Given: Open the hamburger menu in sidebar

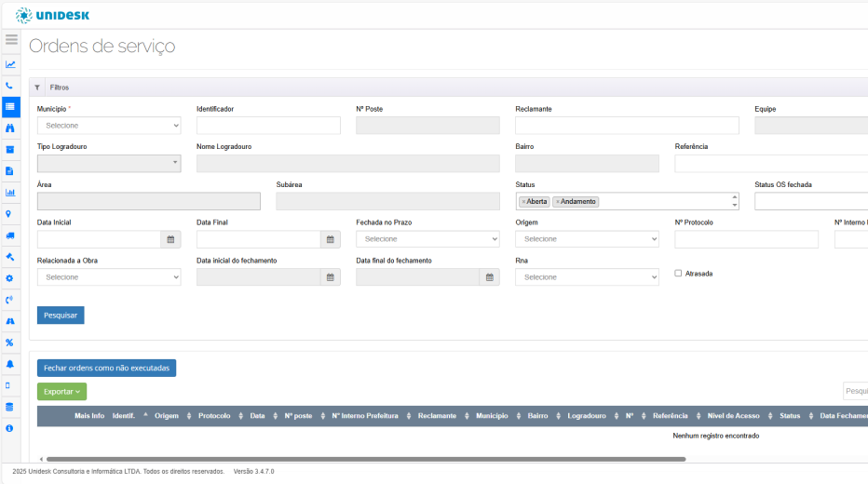Looking at the screenshot, I should [11, 40].
